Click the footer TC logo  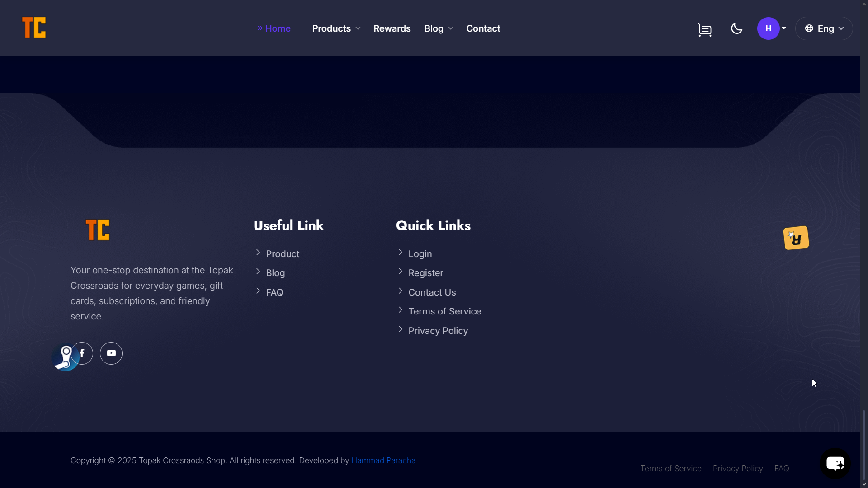pos(98,230)
